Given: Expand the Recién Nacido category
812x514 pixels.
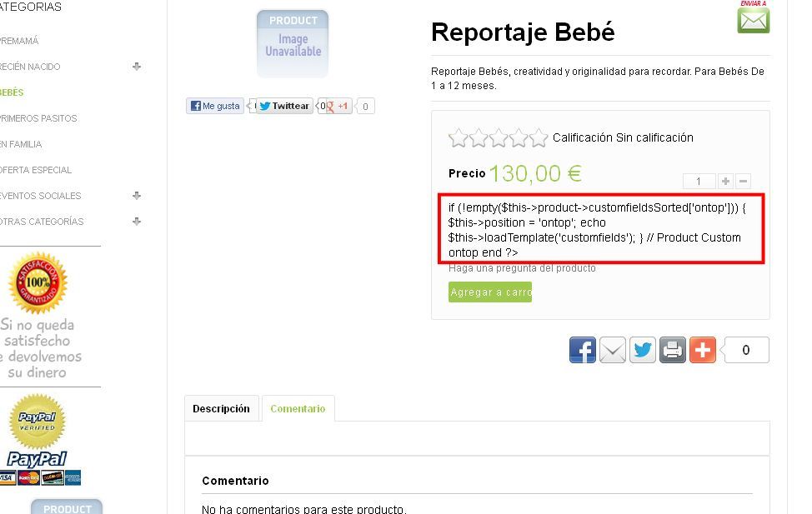Looking at the screenshot, I should point(137,67).
